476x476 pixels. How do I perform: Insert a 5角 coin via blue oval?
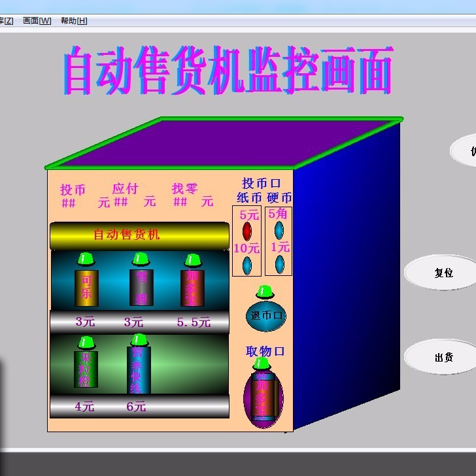279,230
